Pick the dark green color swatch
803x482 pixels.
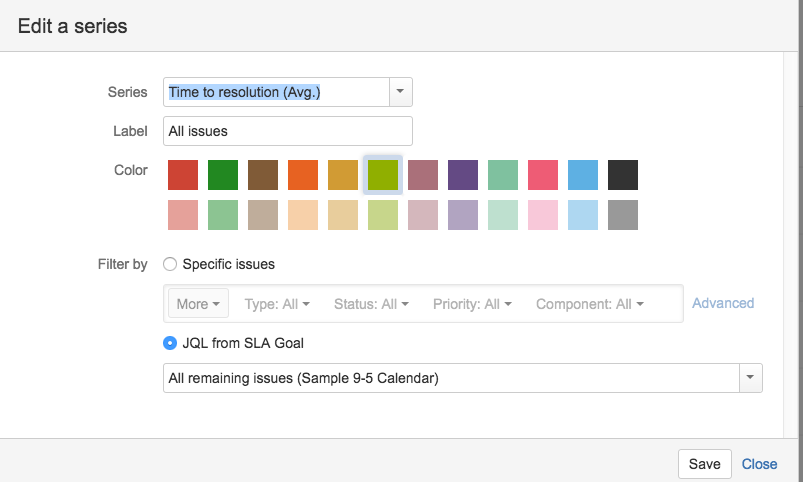223,175
